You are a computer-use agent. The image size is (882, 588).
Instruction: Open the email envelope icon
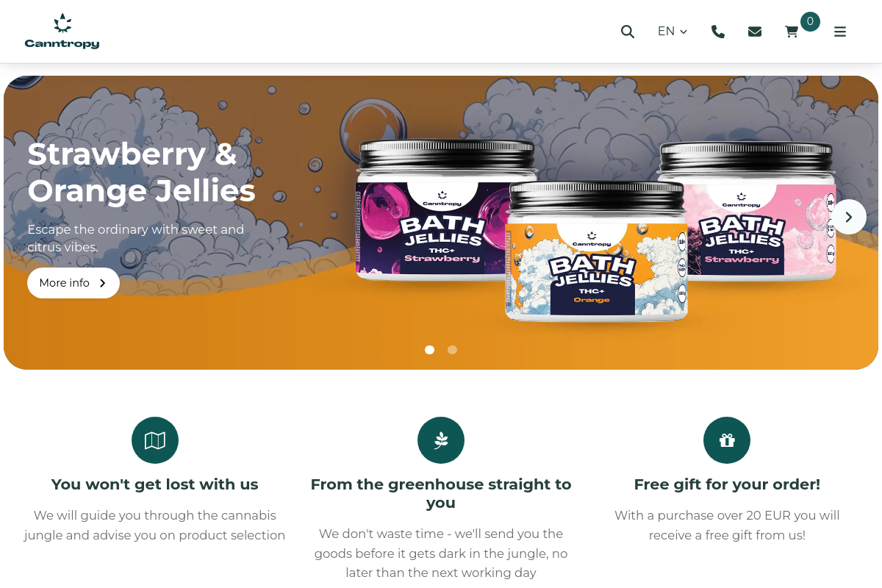point(755,32)
